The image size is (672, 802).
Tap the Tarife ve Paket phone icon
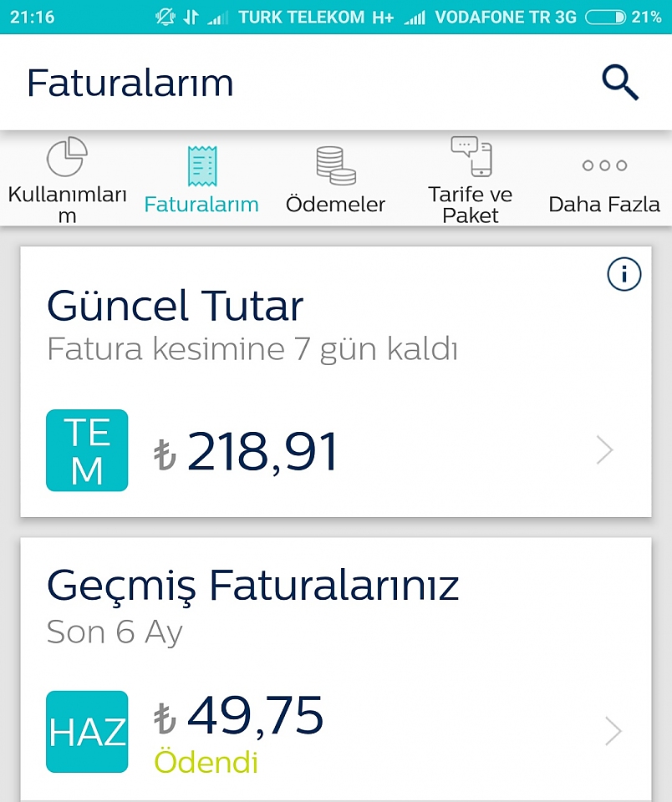click(471, 156)
